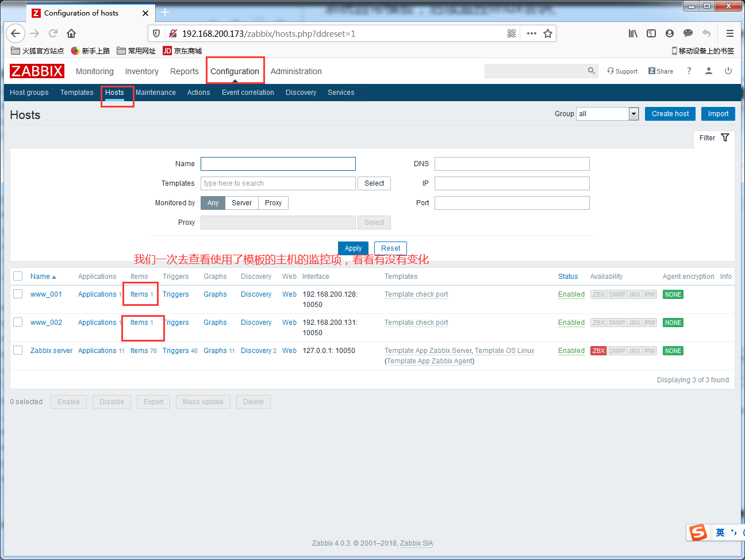Click the Firefox back arrow button
The image size is (745, 560).
(x=16, y=33)
